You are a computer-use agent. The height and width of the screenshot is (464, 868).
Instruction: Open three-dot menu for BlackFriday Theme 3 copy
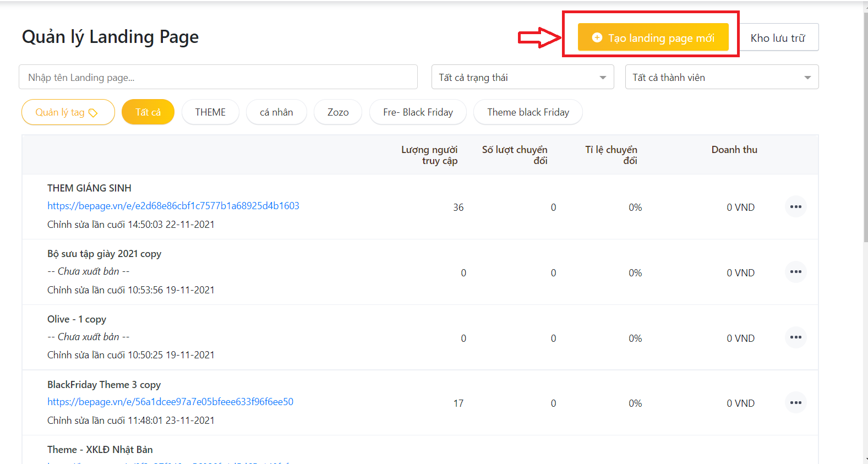(795, 403)
